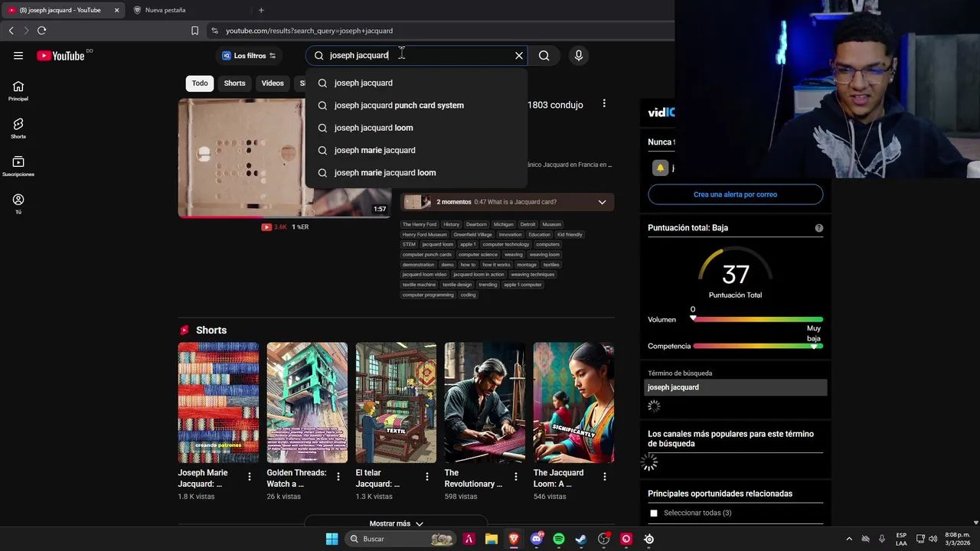
Task: Open options for The Revolutionary short
Action: (x=516, y=476)
